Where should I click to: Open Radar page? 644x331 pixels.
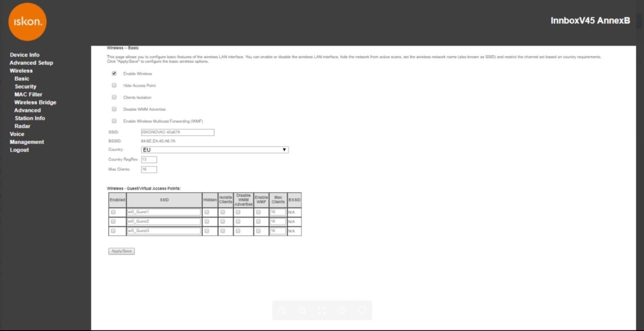(23, 126)
